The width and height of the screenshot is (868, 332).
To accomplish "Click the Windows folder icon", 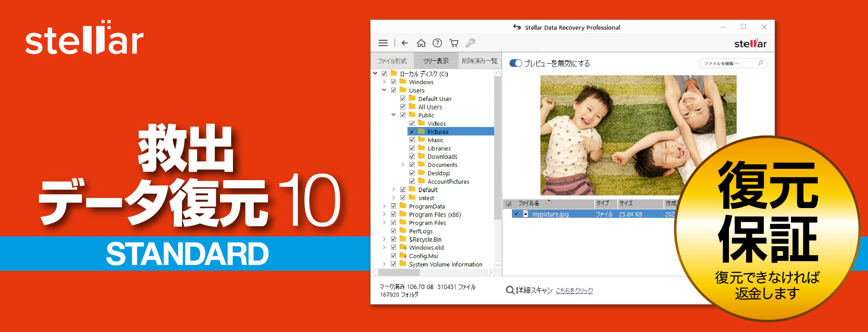I will [x=403, y=81].
